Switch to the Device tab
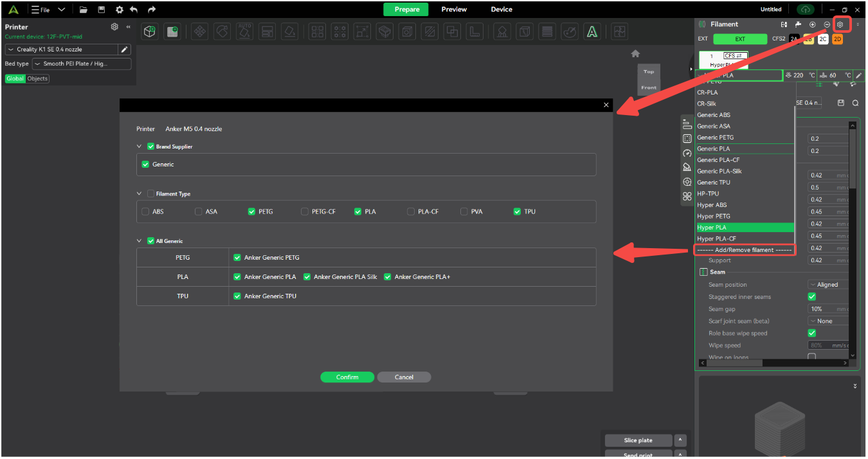The width and height of the screenshot is (868, 459). [x=502, y=10]
